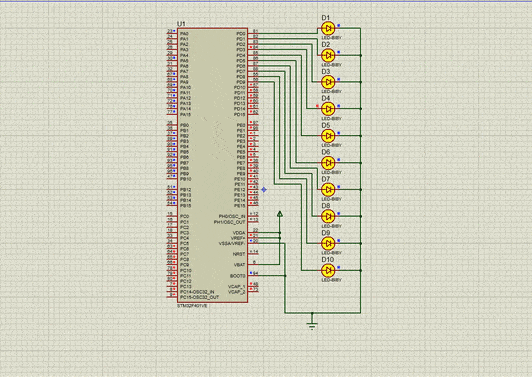Select the LED labeled D2
This screenshot has height=377, width=532.
click(328, 55)
